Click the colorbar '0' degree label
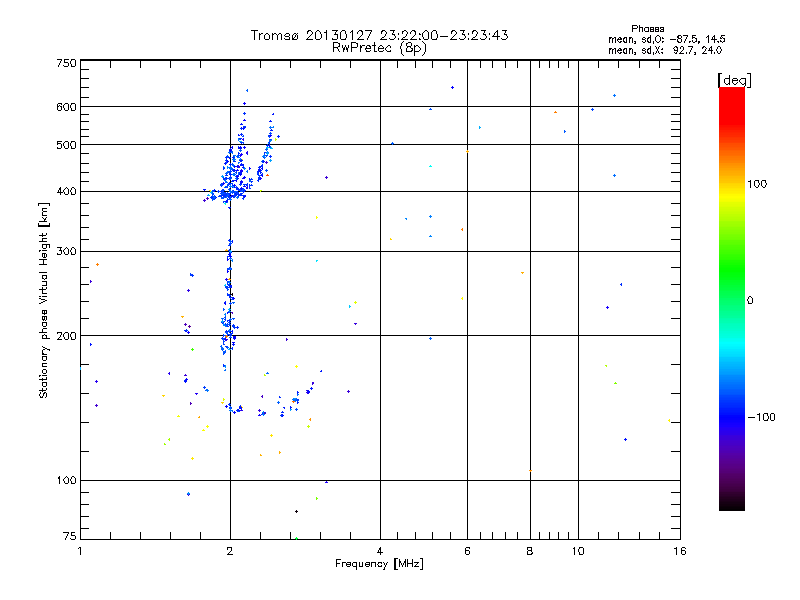The width and height of the screenshot is (800, 600). click(x=750, y=301)
